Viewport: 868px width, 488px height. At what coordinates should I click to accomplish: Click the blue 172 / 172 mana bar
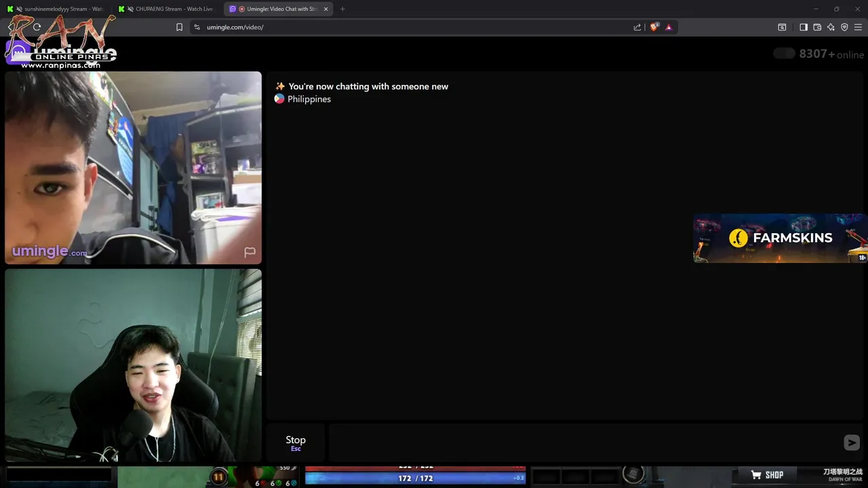tap(415, 478)
